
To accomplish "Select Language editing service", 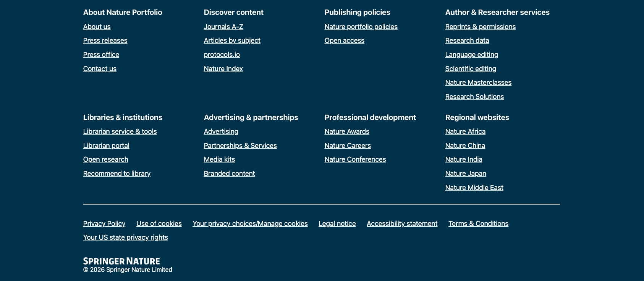I will pyautogui.click(x=471, y=55).
